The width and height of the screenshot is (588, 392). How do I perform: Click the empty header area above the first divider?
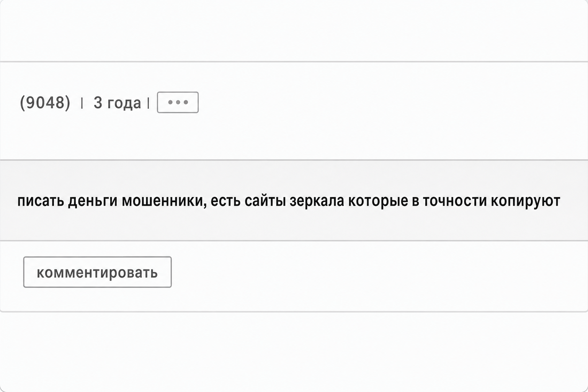[294, 31]
